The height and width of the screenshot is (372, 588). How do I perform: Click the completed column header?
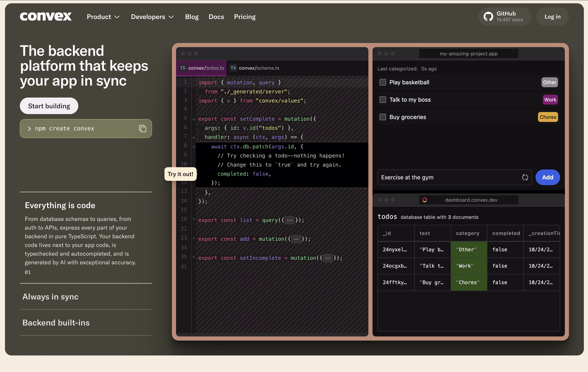pos(505,233)
